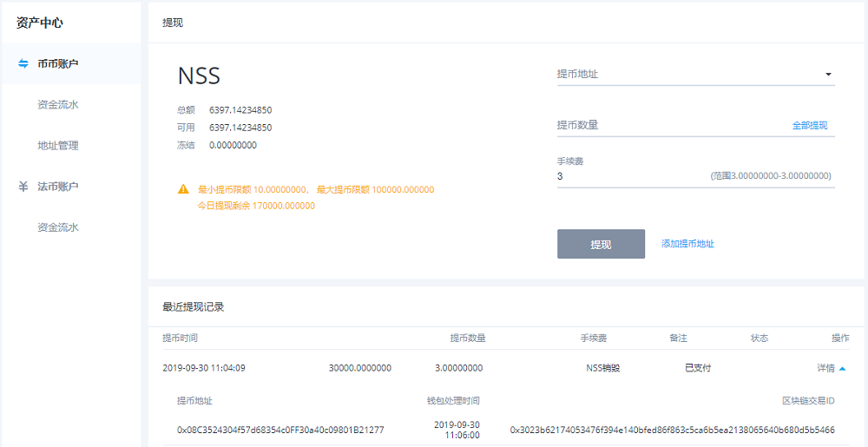Click the 提币数量 column header
Viewport: 868px width, 447px height.
pos(469,338)
